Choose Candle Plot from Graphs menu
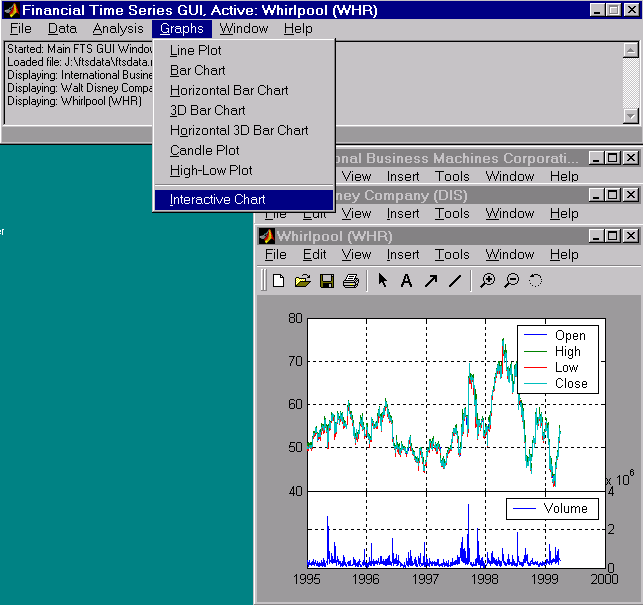Image resolution: width=643 pixels, height=605 pixels. pos(245,151)
